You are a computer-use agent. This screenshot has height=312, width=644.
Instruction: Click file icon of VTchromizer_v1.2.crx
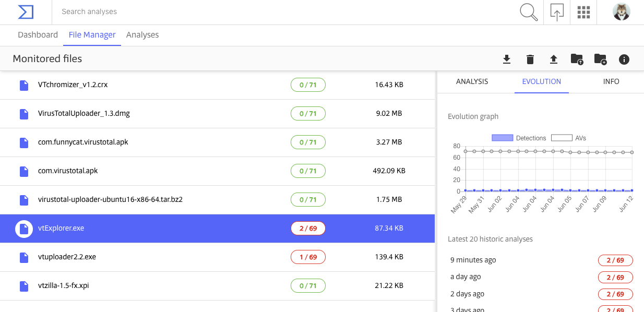[x=24, y=85]
